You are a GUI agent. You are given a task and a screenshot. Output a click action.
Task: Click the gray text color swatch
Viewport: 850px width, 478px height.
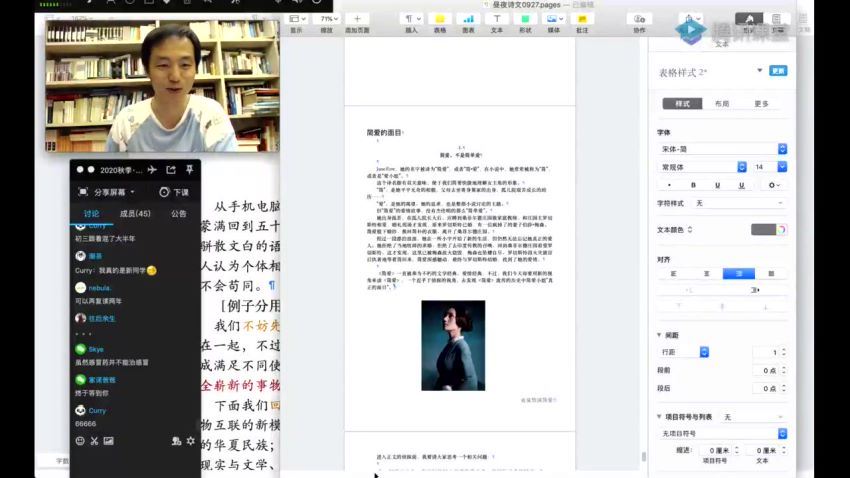click(763, 230)
